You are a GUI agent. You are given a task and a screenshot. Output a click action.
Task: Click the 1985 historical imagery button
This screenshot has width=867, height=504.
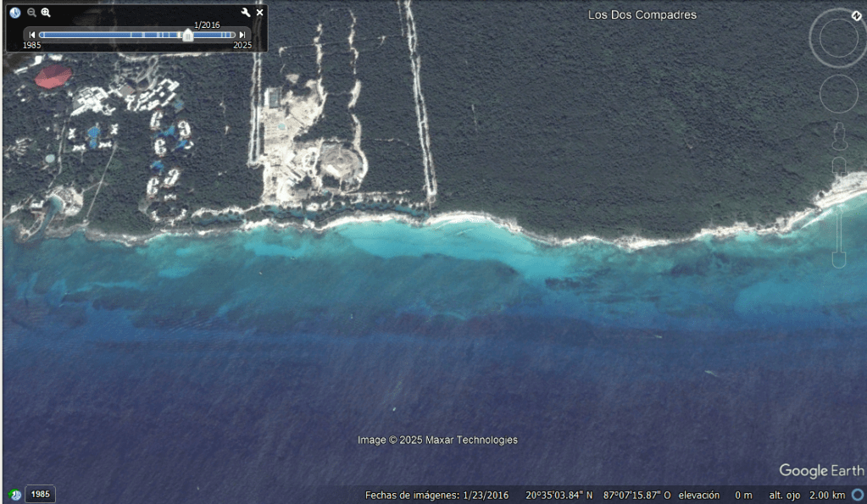click(x=40, y=494)
